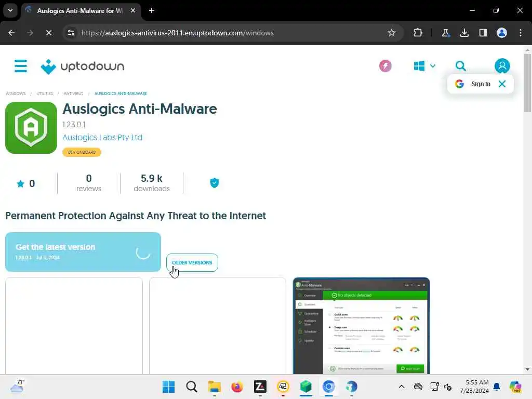Click the 5.9 k downloads count

coord(152,183)
